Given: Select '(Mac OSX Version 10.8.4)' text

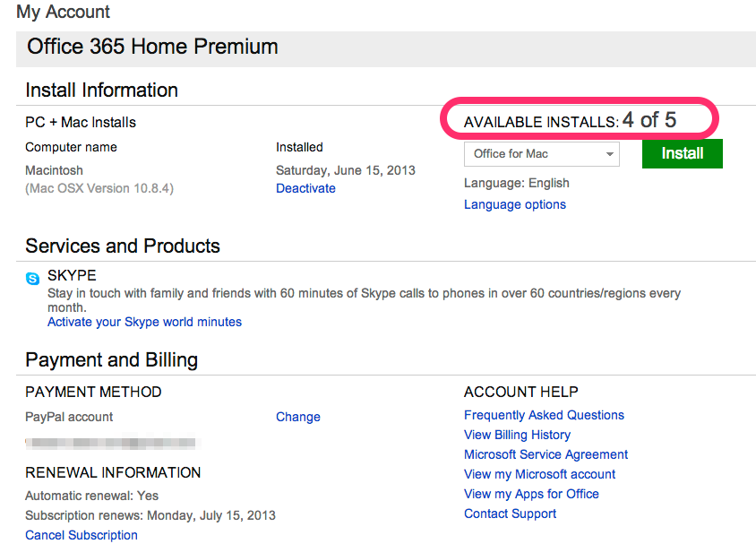Looking at the screenshot, I should point(99,188).
